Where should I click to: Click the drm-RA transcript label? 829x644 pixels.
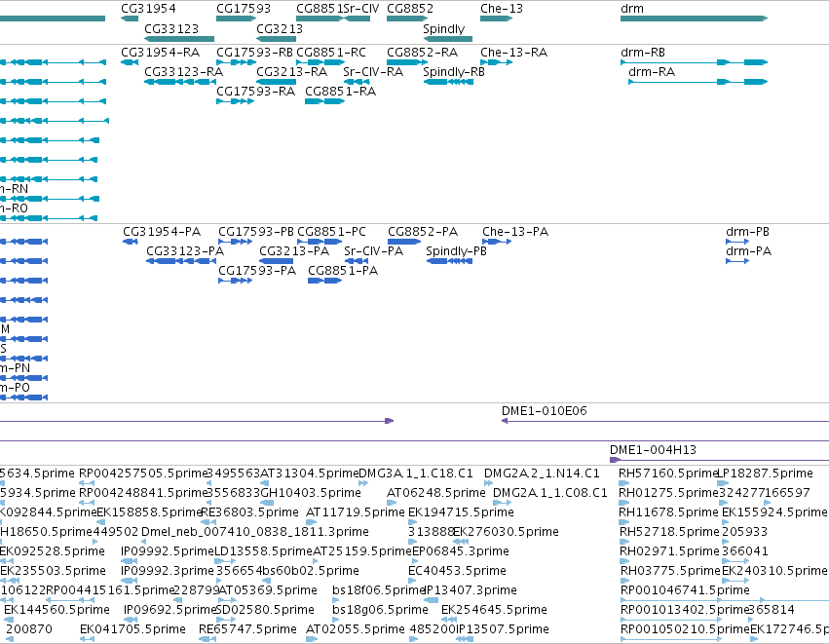(x=652, y=72)
